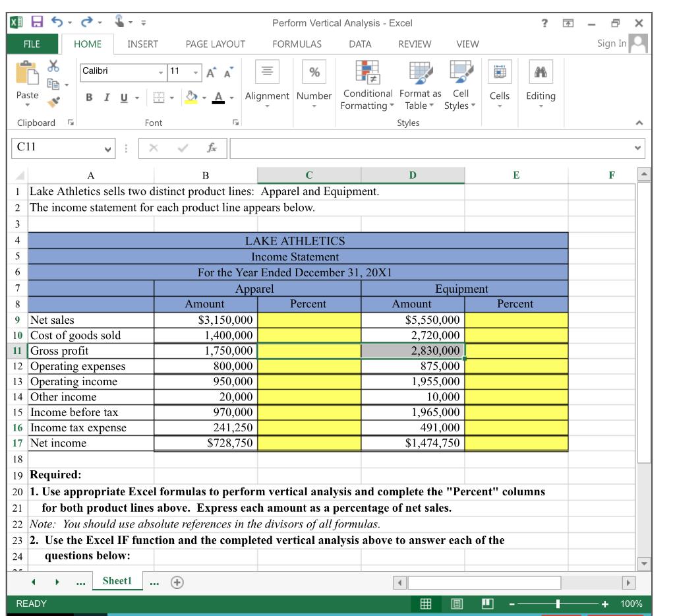Click the zoom slider handle
The width and height of the screenshot is (675, 616).
point(558,603)
